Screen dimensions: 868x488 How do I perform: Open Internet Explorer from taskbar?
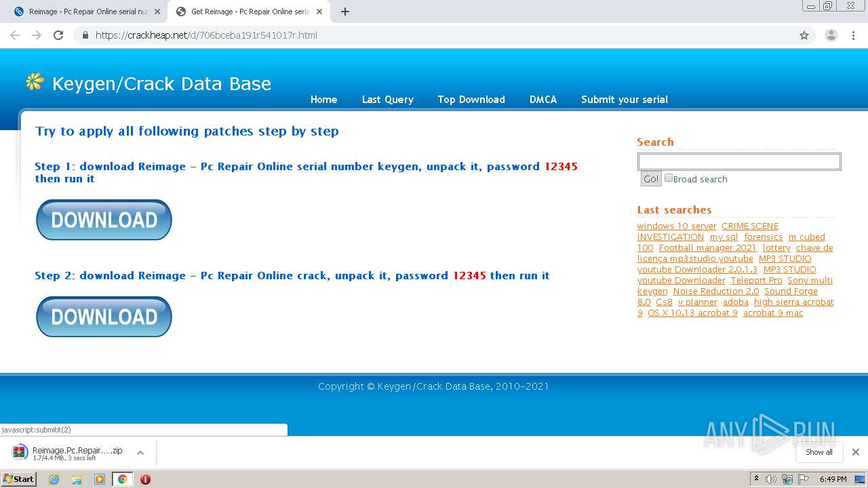coord(54,479)
